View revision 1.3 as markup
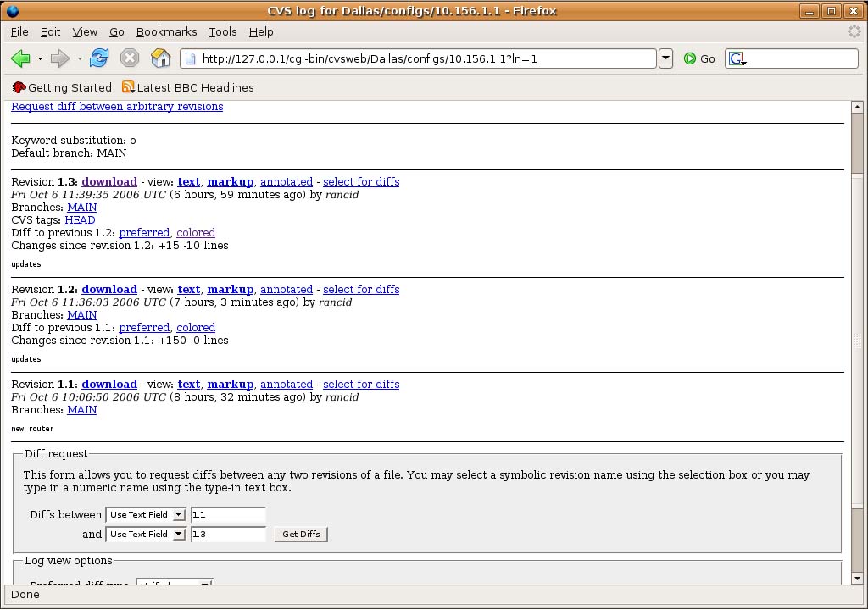 [231, 181]
